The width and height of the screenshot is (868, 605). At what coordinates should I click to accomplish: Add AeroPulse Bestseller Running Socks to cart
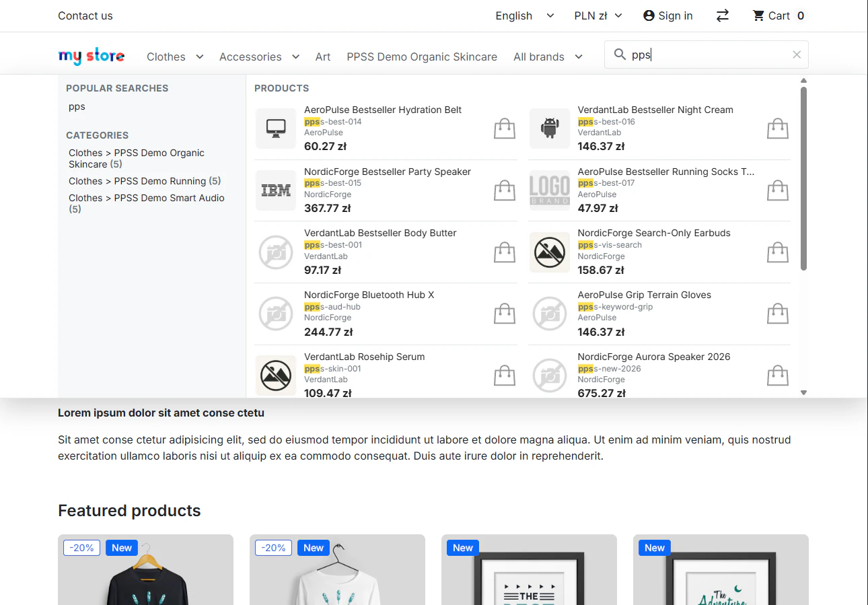(777, 190)
